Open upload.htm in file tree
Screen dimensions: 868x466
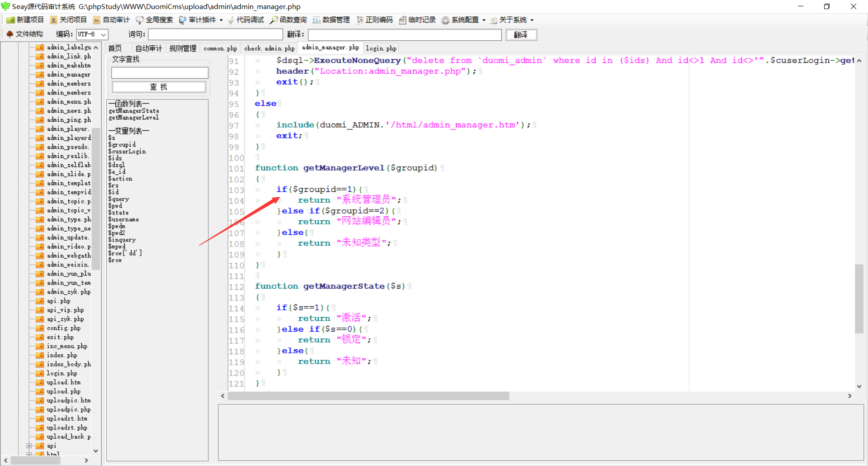click(64, 382)
